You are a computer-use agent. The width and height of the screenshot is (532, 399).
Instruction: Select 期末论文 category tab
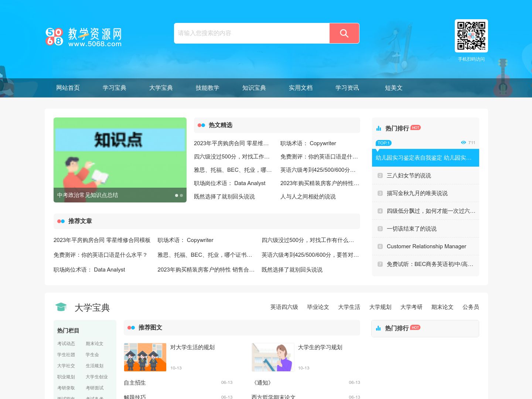[x=442, y=307]
